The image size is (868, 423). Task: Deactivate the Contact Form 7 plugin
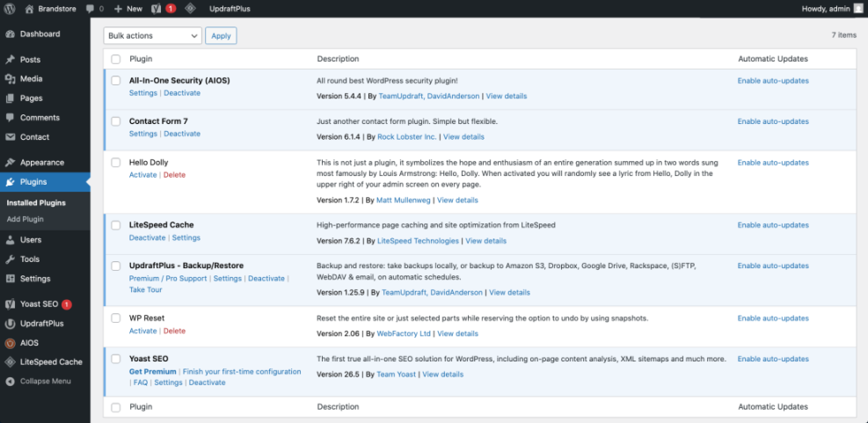pyautogui.click(x=182, y=134)
